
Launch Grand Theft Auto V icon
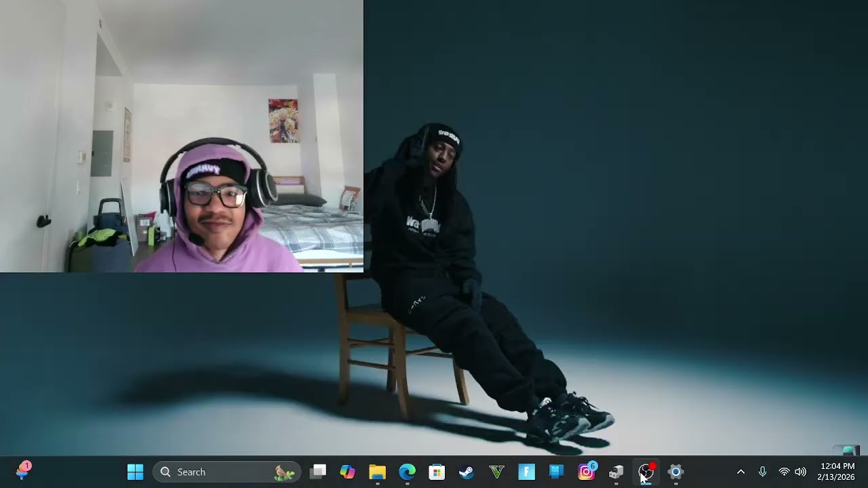click(x=497, y=472)
